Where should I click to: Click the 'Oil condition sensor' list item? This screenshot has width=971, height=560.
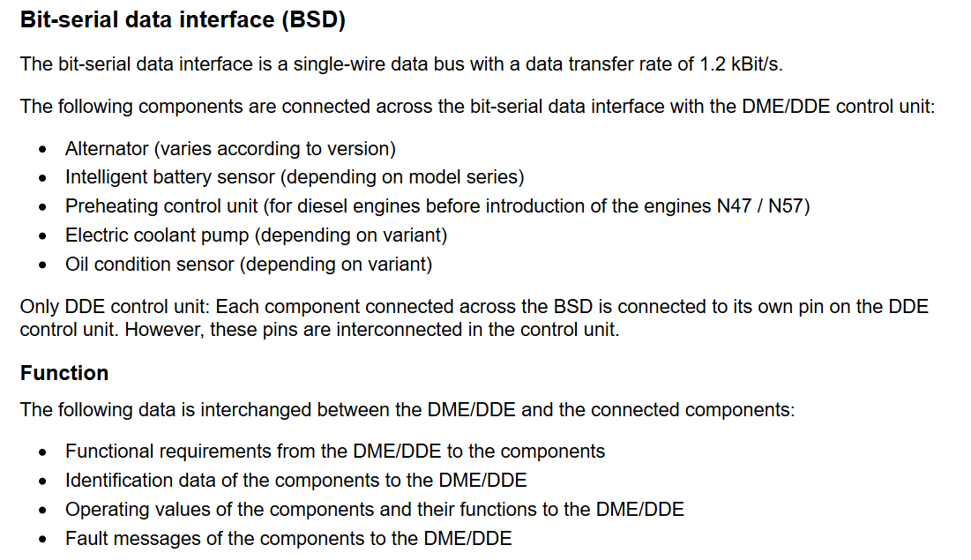[x=249, y=264]
